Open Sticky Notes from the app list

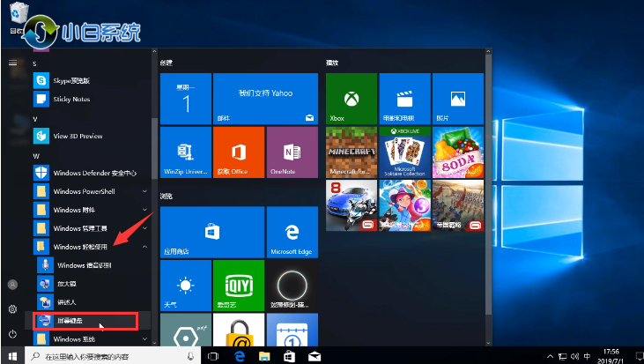(x=71, y=100)
